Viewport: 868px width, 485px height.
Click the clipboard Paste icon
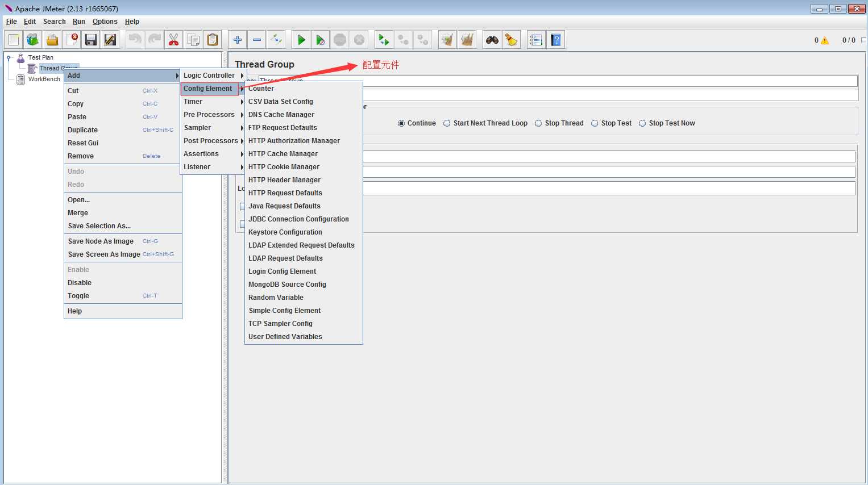coord(213,40)
